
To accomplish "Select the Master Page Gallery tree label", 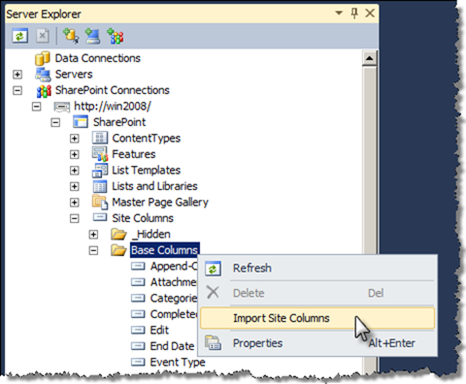I will click(x=160, y=202).
